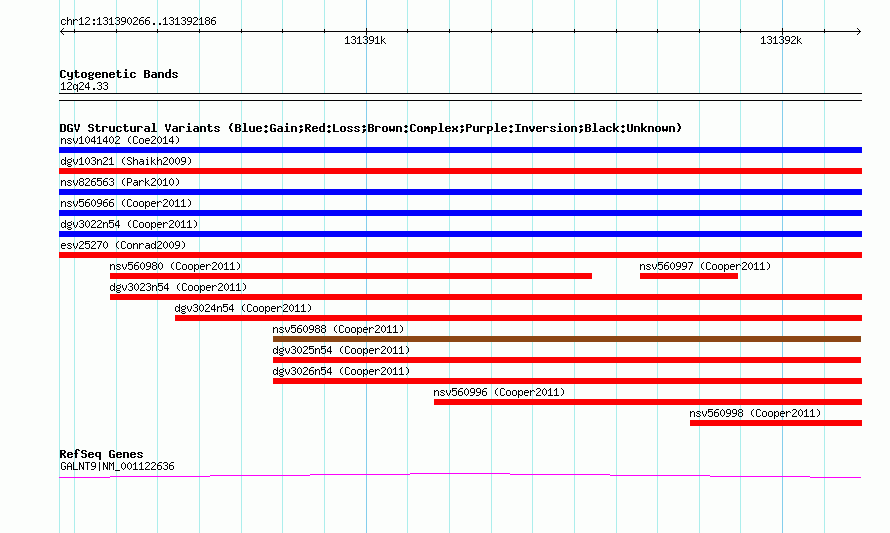
Task: Click the right arrow end of ruler
Action: (x=858, y=31)
